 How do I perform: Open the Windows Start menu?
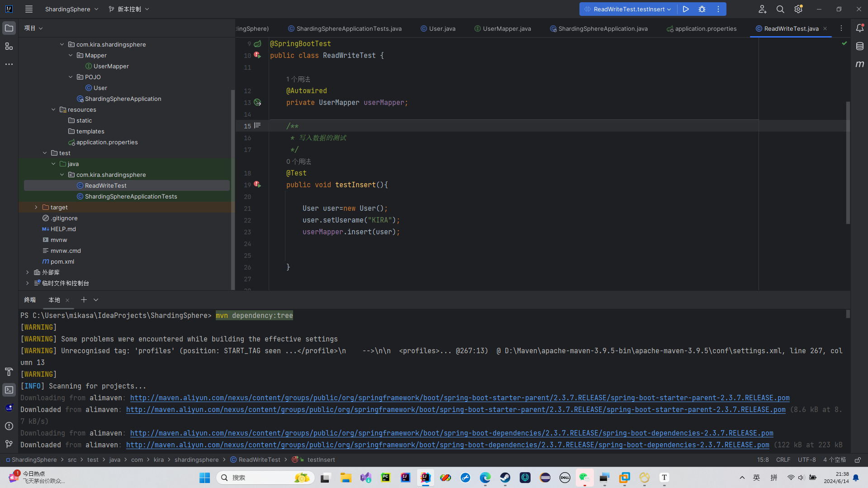coord(205,478)
